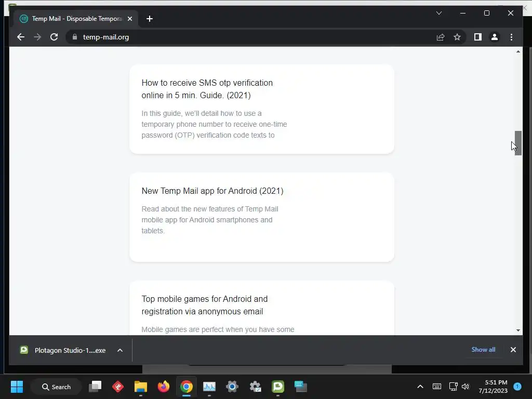Click the SMS guide description text
This screenshot has height=399, width=532.
coord(214,124)
